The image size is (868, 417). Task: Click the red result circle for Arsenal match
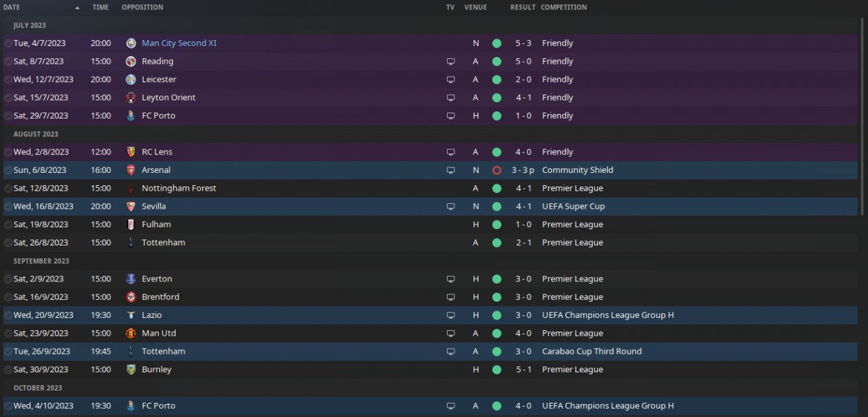(496, 170)
